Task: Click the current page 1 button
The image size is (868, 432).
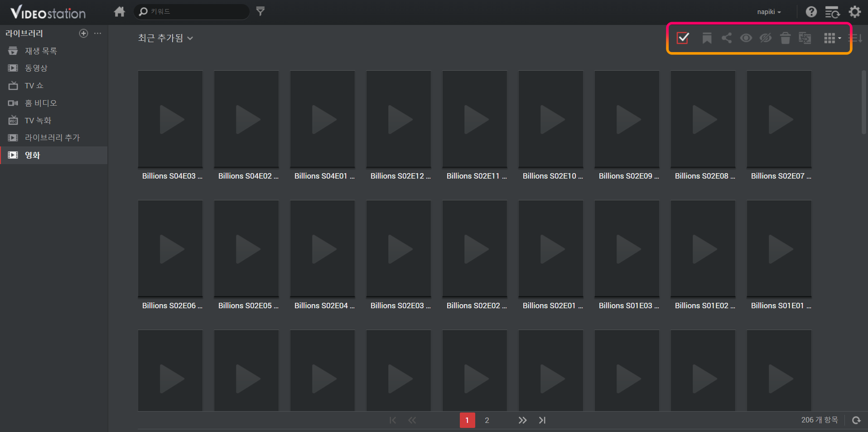Action: 467,420
